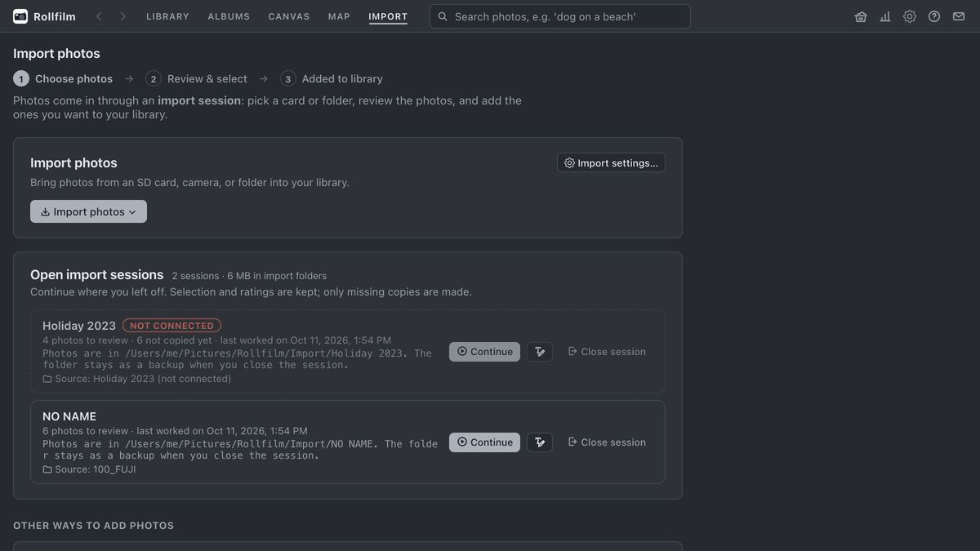Image resolution: width=980 pixels, height=551 pixels.
Task: Click the NOT CONNECTED badge
Action: 171,326
